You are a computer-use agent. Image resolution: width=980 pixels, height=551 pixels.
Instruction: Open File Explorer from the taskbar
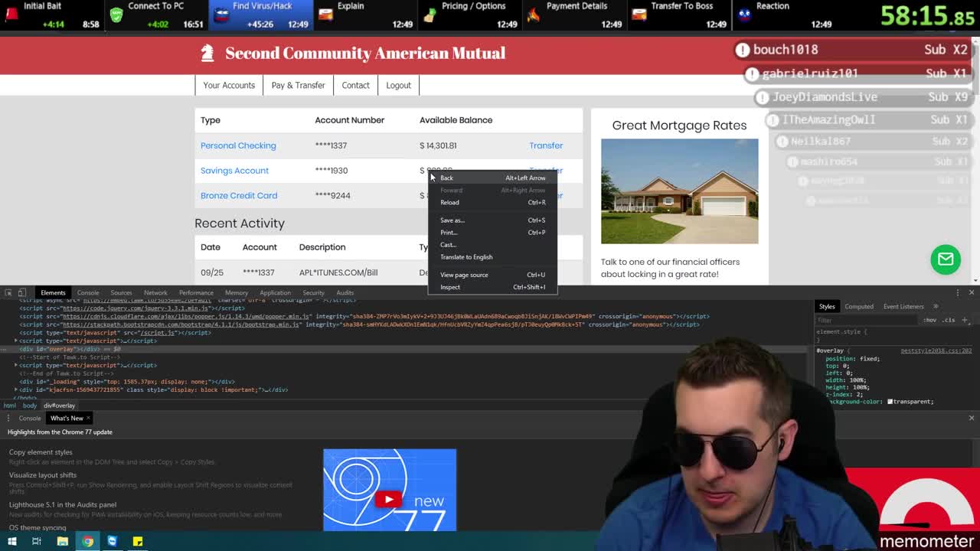click(x=63, y=541)
